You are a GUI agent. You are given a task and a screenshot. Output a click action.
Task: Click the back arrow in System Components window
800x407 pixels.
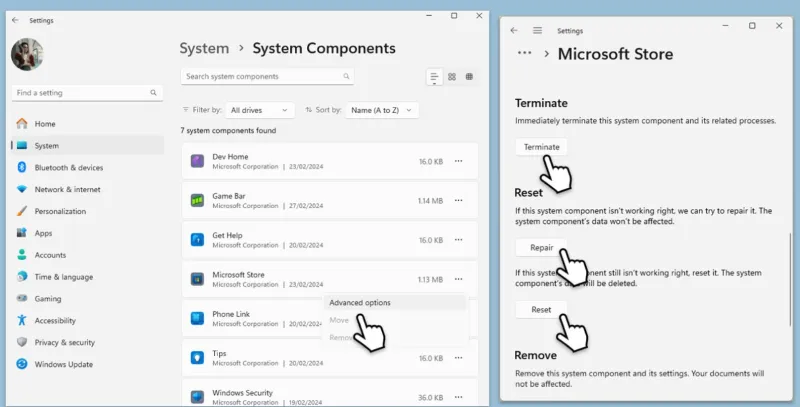(x=15, y=20)
